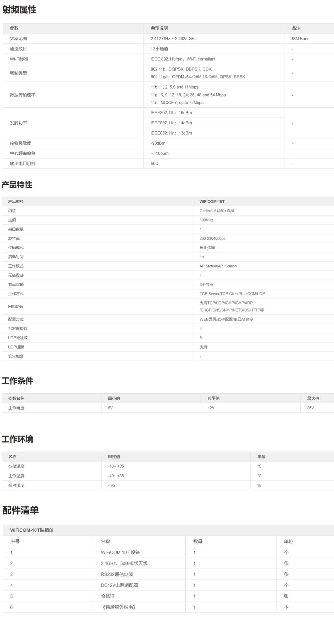Select the 安全加密 row label

pyautogui.click(x=16, y=356)
